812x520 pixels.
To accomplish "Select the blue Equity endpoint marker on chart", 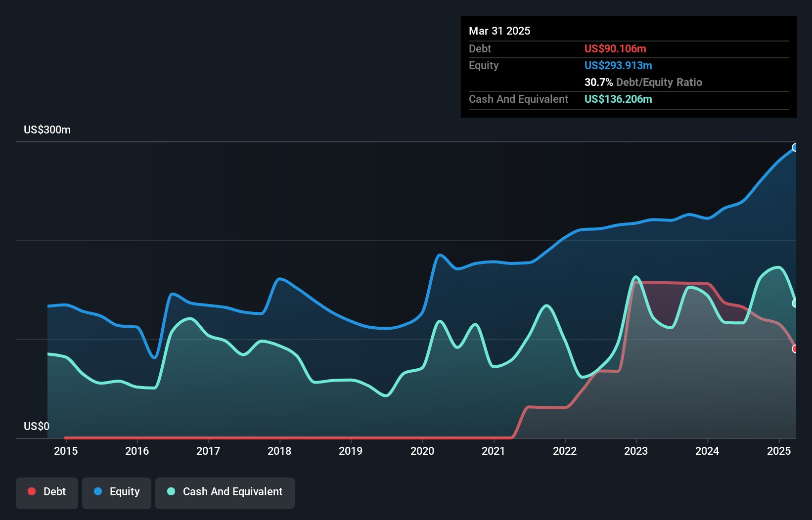I will [x=795, y=147].
